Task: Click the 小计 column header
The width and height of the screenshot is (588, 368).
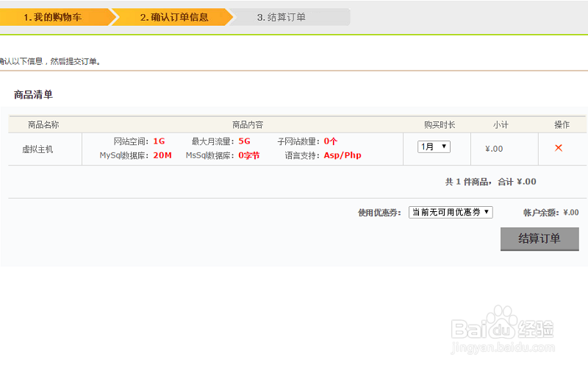Action: pyautogui.click(x=501, y=124)
